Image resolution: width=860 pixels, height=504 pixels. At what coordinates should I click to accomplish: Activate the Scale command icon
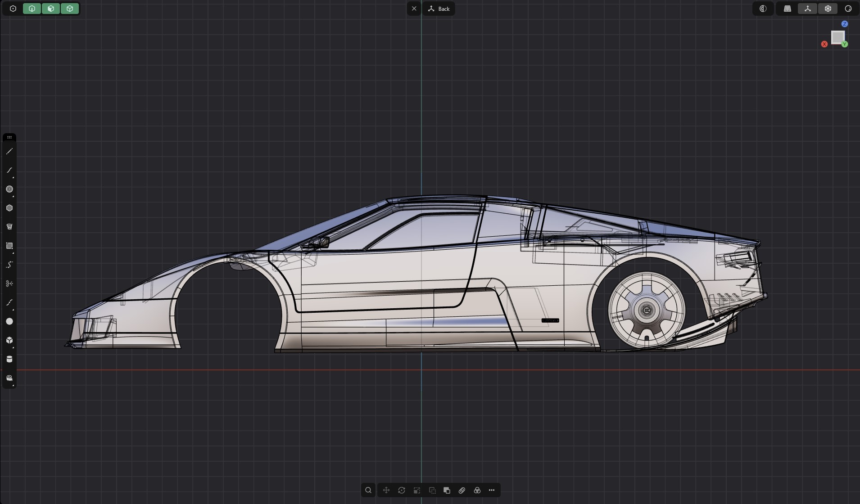[417, 490]
